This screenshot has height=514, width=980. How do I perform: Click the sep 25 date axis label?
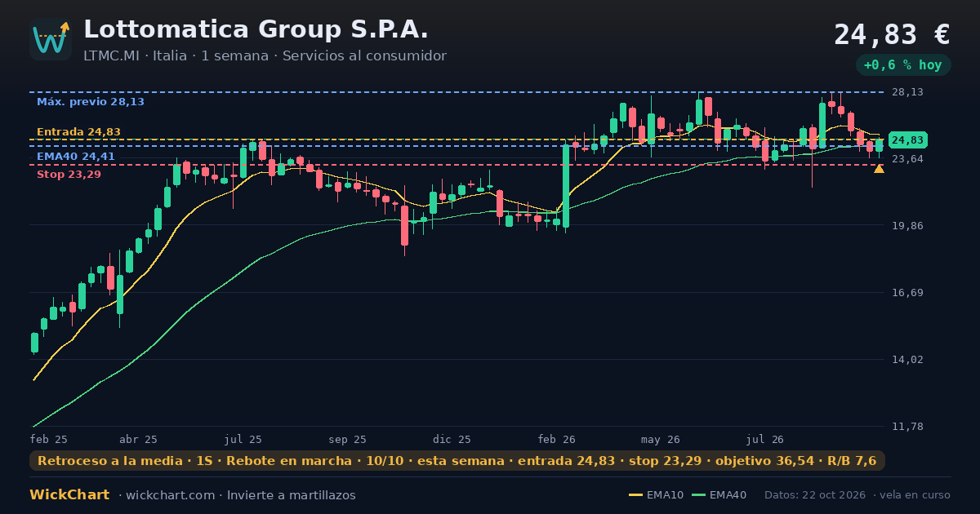click(347, 440)
